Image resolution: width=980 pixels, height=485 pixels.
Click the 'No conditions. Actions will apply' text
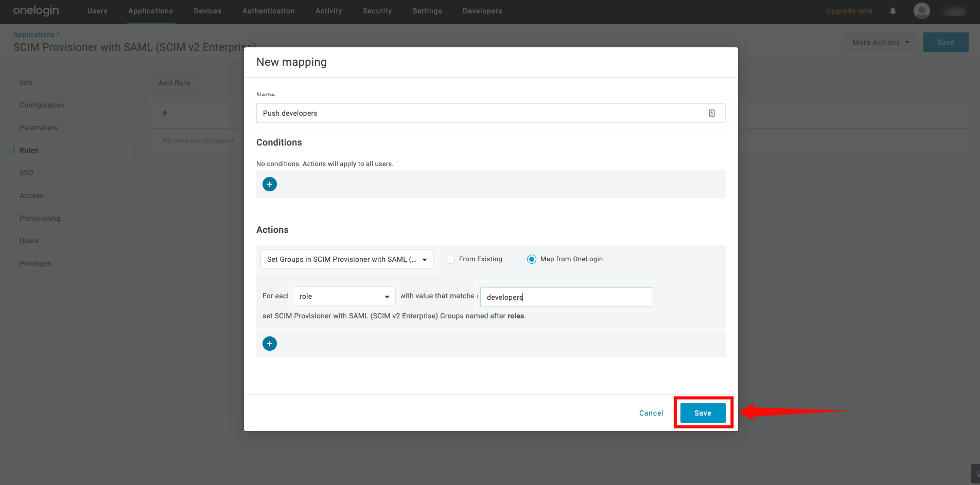click(x=325, y=164)
